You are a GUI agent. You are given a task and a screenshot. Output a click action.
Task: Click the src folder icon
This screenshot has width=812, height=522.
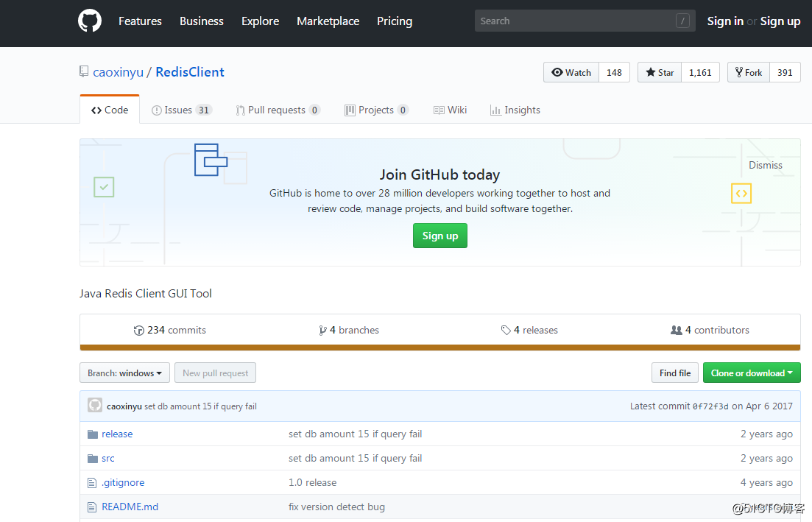point(93,458)
